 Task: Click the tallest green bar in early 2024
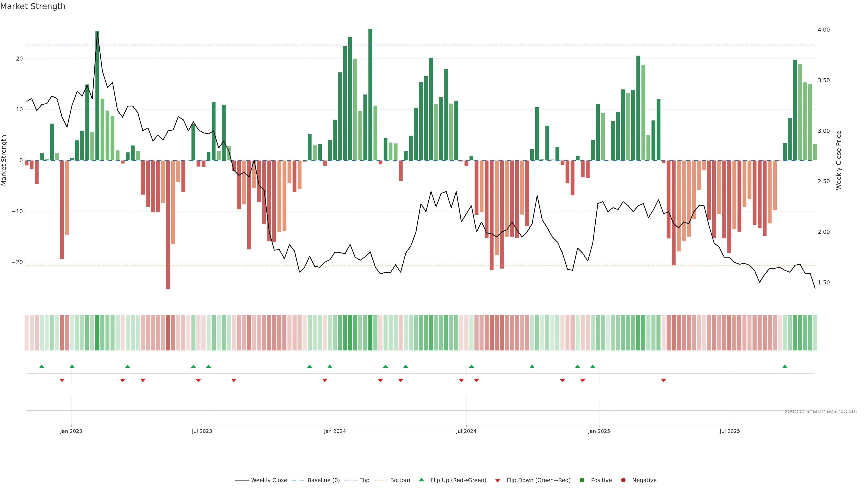click(x=370, y=94)
